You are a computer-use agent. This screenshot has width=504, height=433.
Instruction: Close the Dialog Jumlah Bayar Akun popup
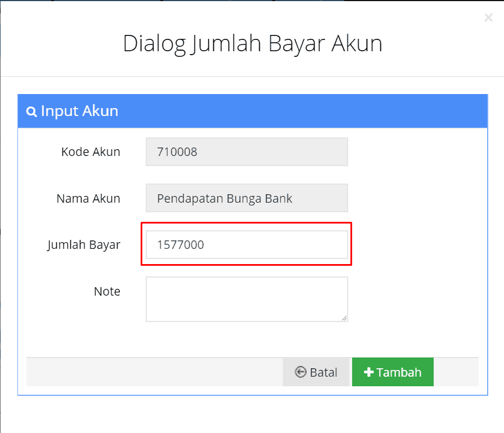tap(488, 17)
